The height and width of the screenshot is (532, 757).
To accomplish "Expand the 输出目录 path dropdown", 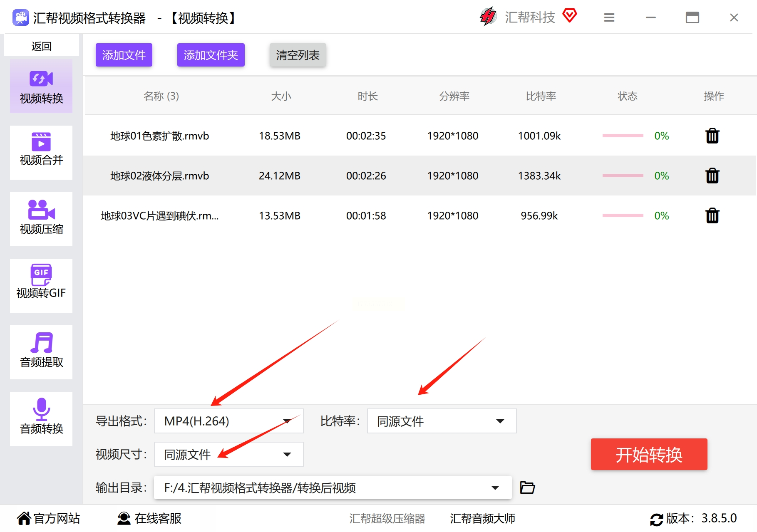I will (x=495, y=487).
